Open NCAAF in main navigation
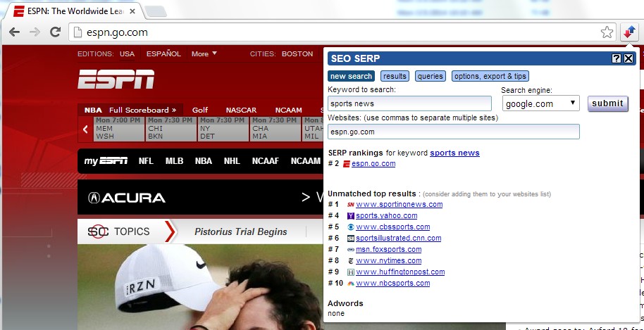 pos(266,161)
